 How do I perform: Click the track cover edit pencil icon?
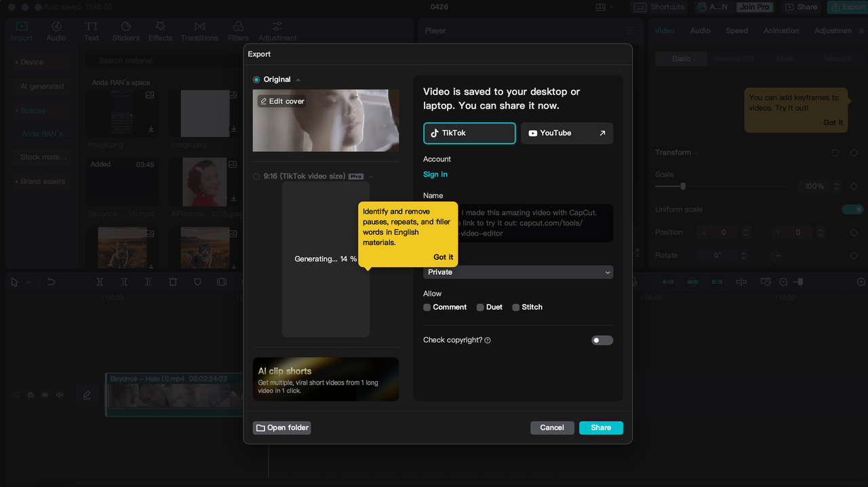tap(87, 395)
